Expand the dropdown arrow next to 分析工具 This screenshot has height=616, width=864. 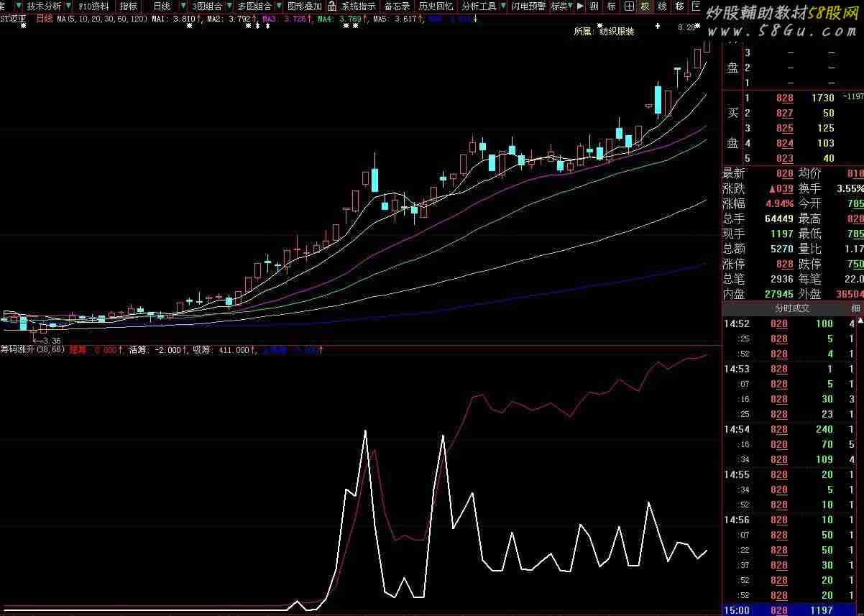(x=502, y=6)
